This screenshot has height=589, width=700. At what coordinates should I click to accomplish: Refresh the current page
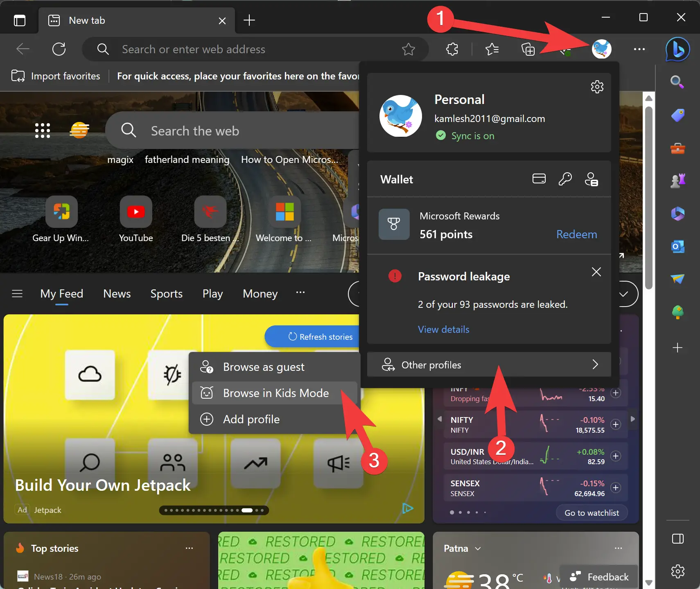(x=59, y=49)
